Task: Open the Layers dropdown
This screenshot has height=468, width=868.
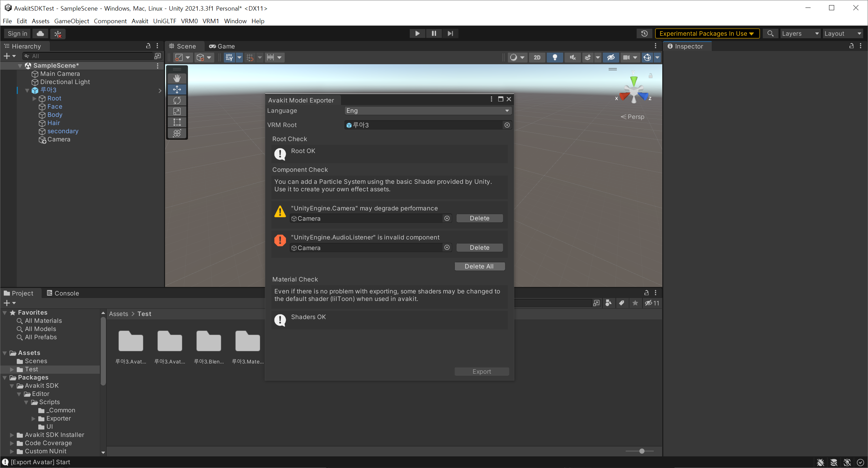Action: point(800,33)
